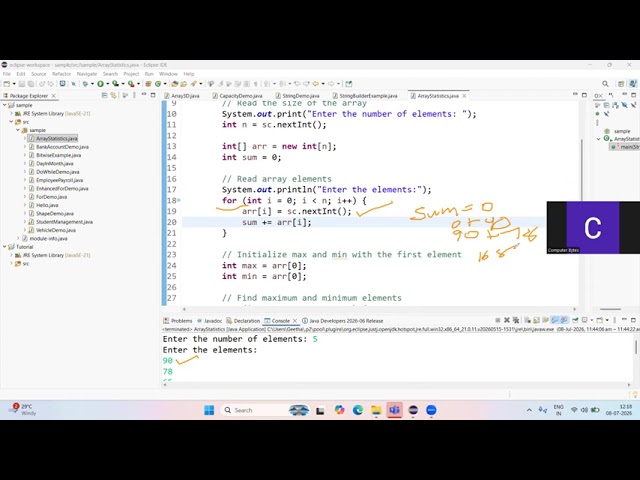
Task: Click the Save toolbar icon
Action: tap(22, 84)
